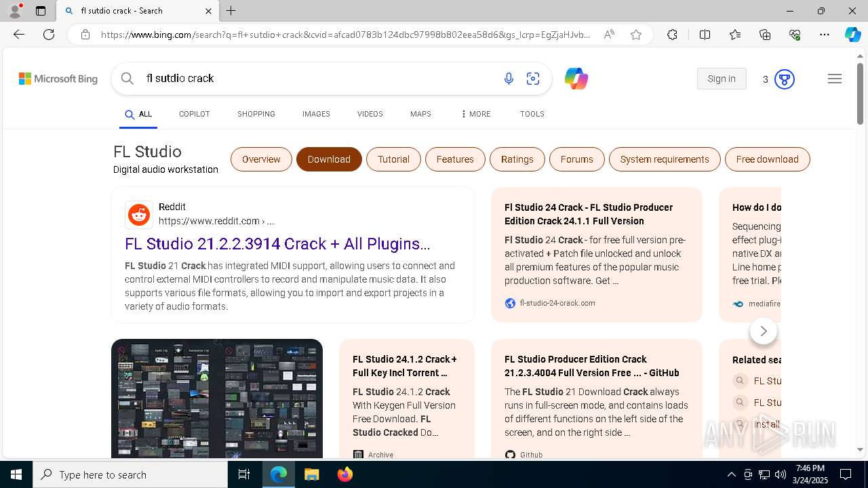Screen dimensions: 868x488
Task: Open browser Extensions icon
Action: [x=672, y=35]
